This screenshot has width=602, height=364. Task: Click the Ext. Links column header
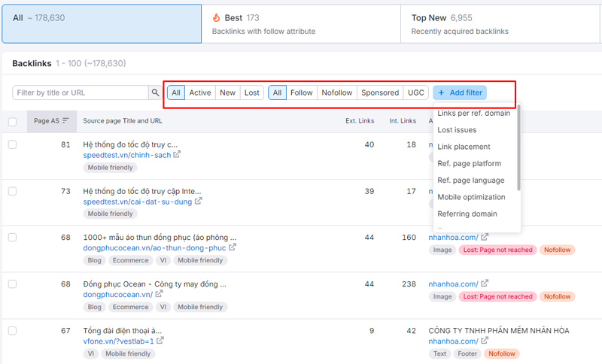click(x=360, y=121)
